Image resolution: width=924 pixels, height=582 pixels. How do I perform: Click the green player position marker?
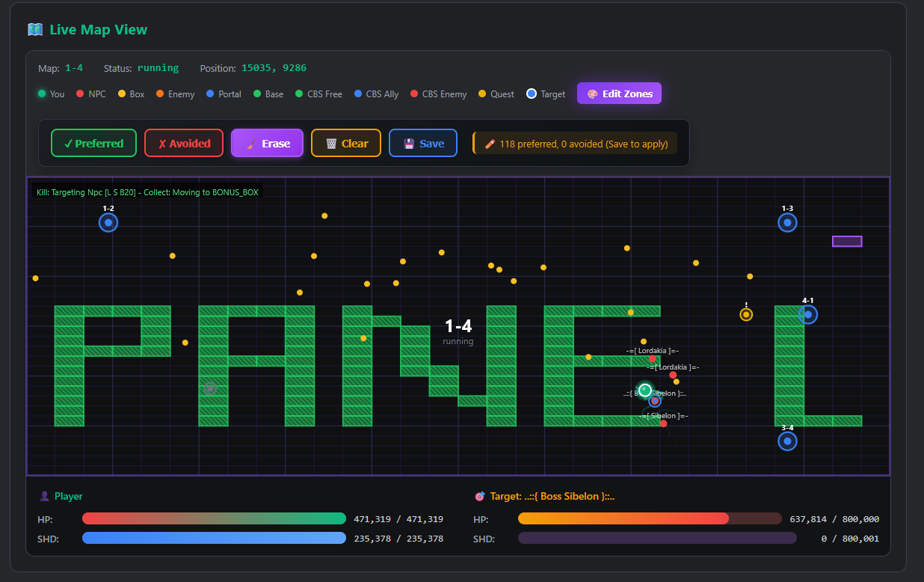[645, 390]
